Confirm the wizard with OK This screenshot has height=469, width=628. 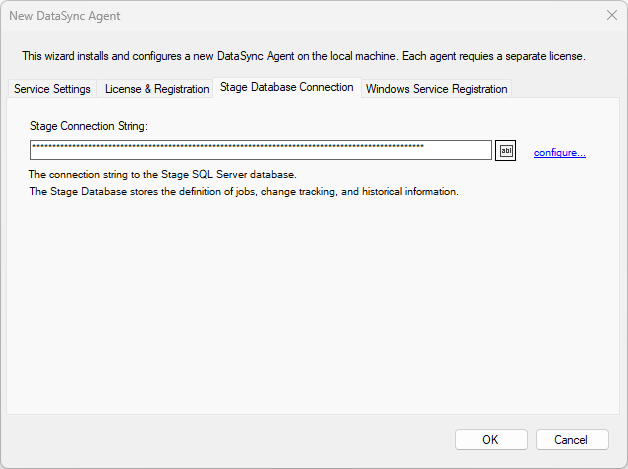point(490,440)
